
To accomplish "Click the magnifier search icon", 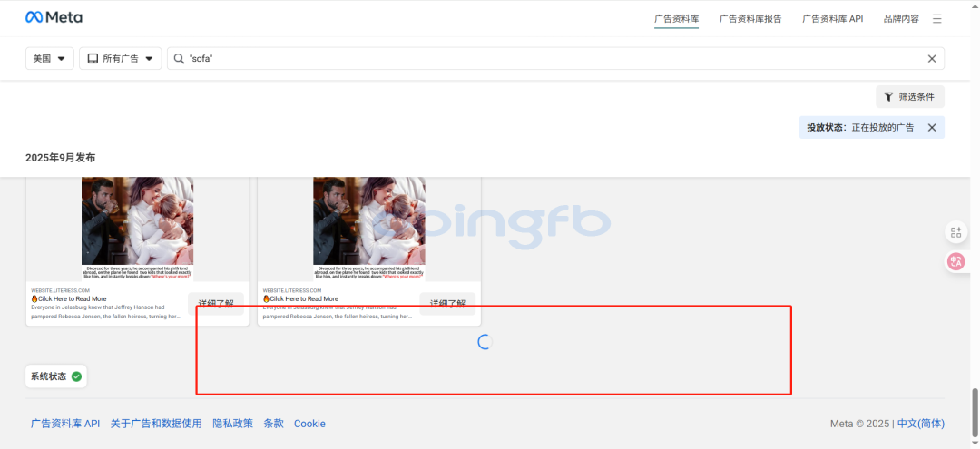I will (179, 59).
